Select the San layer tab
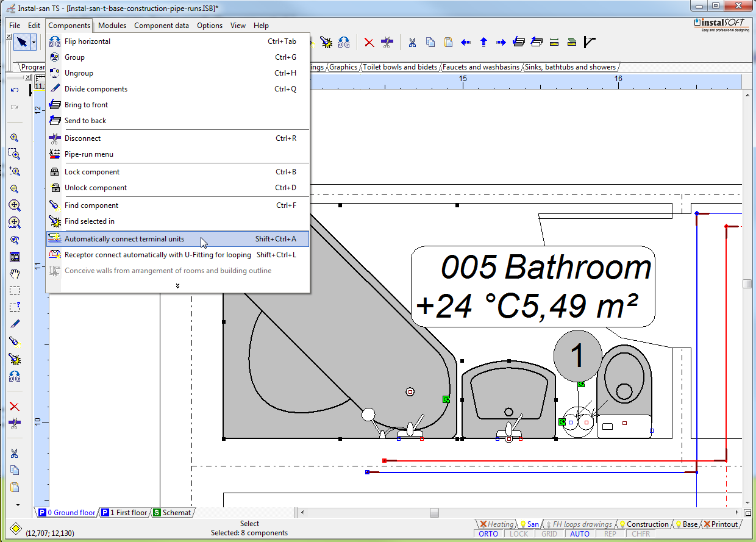This screenshot has height=542, width=756. (529, 524)
